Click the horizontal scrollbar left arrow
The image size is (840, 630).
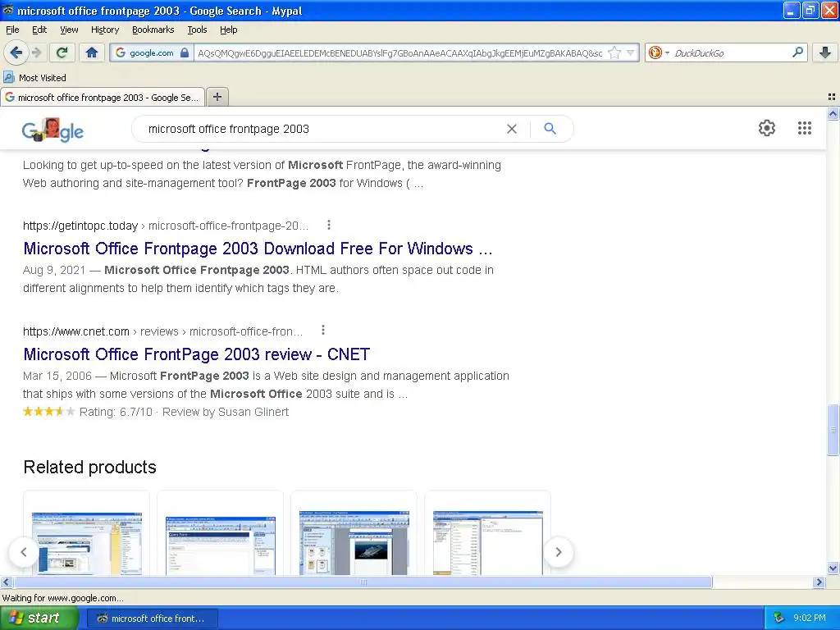click(6, 582)
